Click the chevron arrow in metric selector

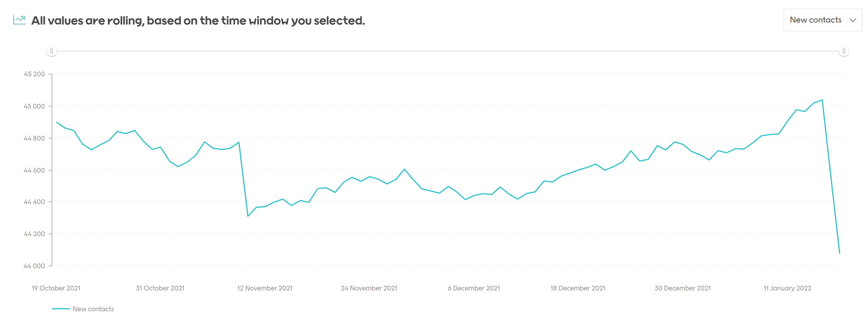point(852,20)
